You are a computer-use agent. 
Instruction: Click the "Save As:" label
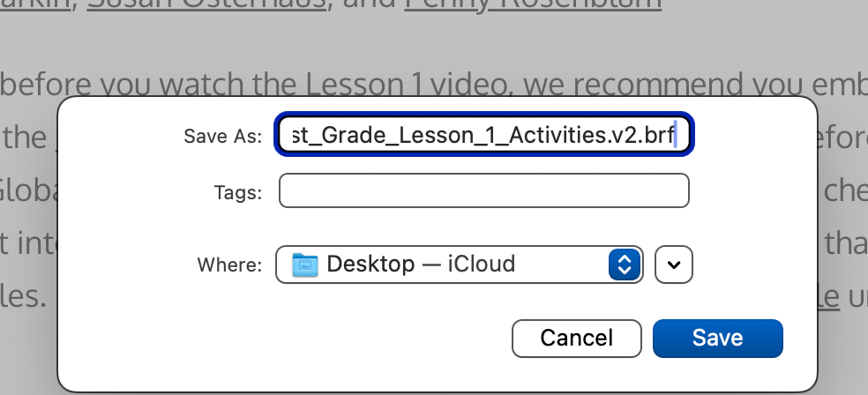tap(222, 136)
